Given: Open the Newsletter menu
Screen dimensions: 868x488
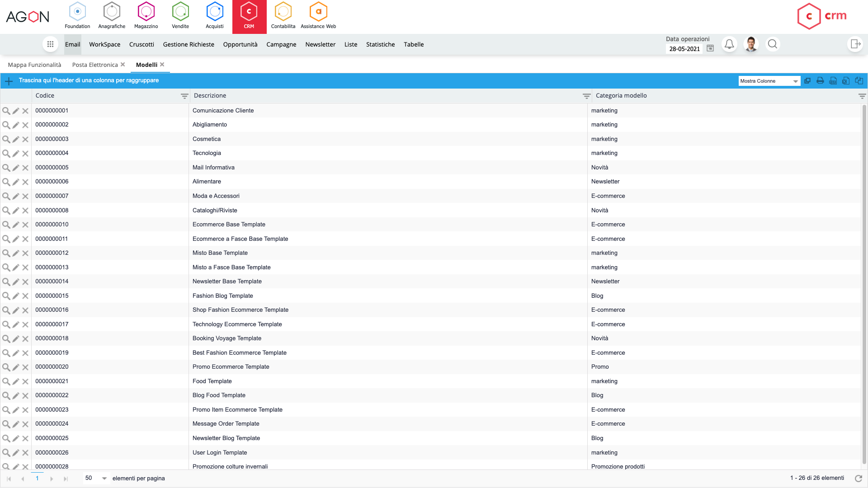Looking at the screenshot, I should point(320,44).
